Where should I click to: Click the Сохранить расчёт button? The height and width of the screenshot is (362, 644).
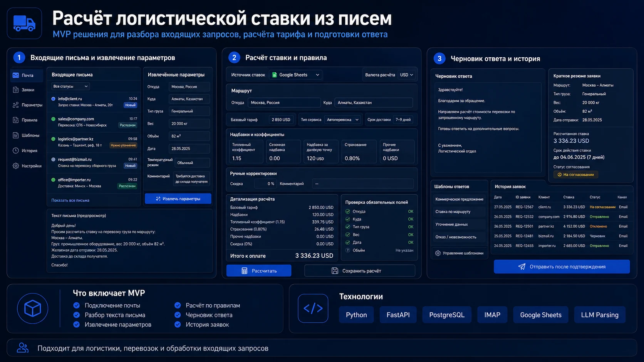360,271
